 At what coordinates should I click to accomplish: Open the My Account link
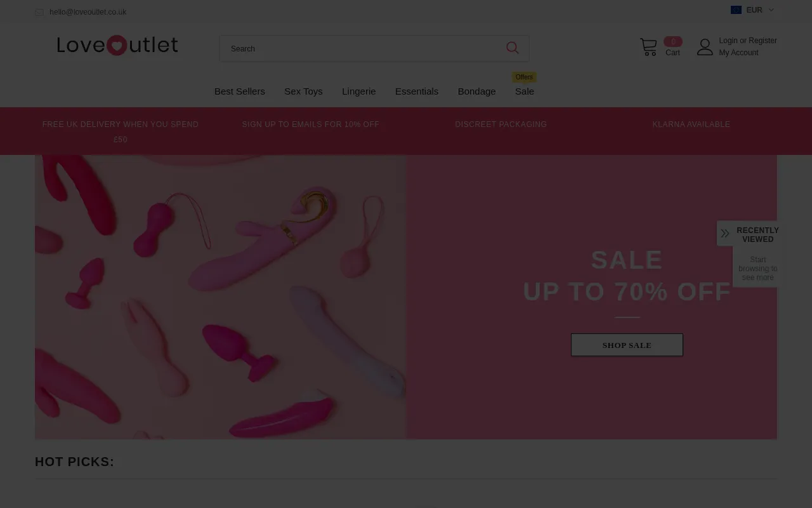(x=738, y=53)
